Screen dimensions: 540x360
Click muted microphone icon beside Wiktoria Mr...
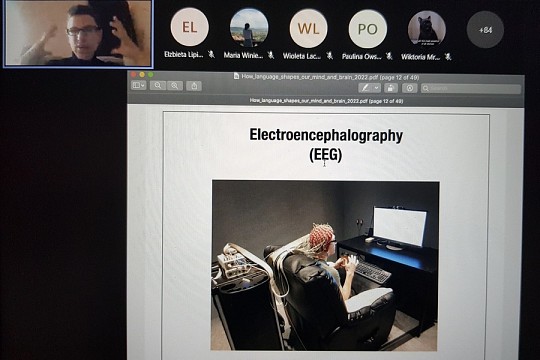point(448,56)
